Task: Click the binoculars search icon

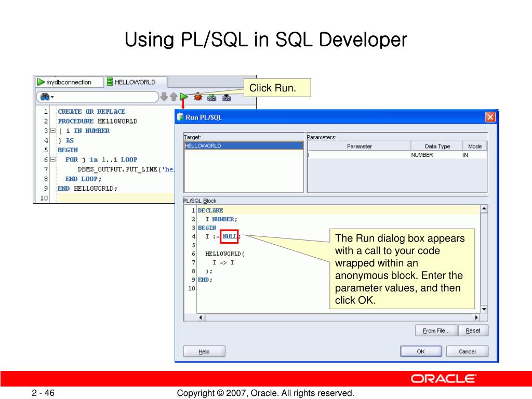Action: point(45,97)
